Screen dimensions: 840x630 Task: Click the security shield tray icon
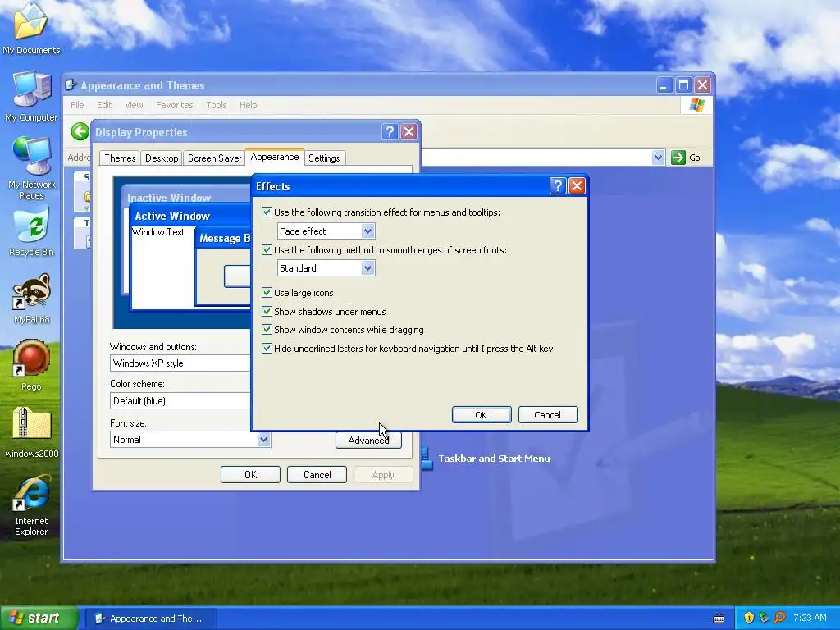tap(748, 618)
